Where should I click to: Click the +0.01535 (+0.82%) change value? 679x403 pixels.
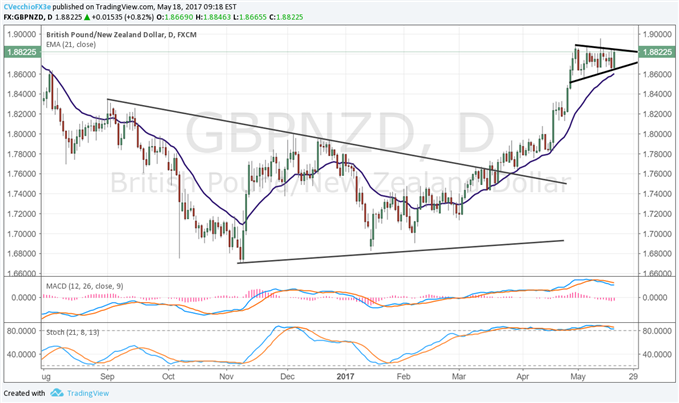[x=122, y=17]
